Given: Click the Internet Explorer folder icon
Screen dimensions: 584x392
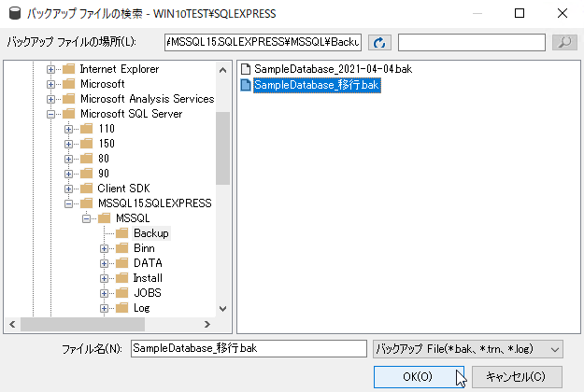Looking at the screenshot, I should pyautogui.click(x=68, y=69).
